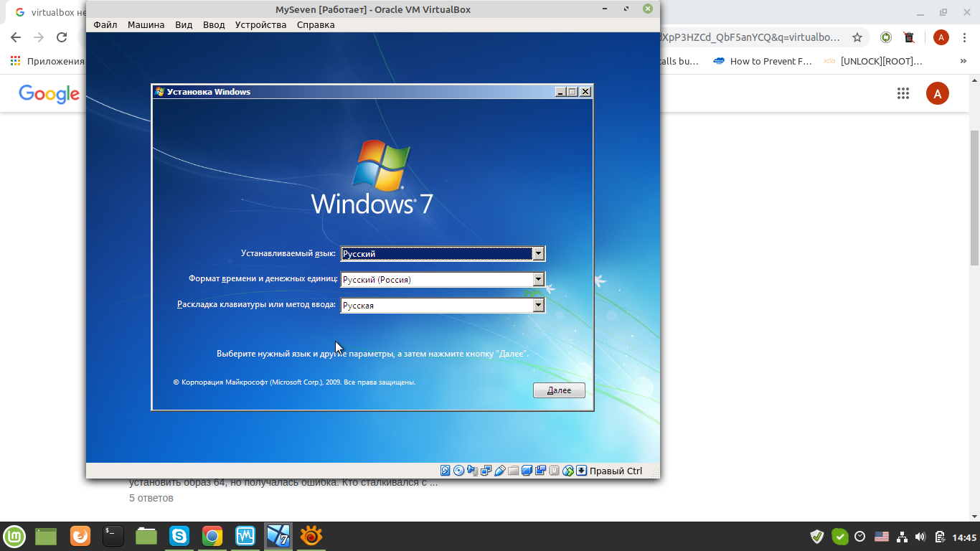Screen dimensions: 980x551
Task: Click the hard disk activity icon in VirtualBox status bar
Action: click(445, 471)
